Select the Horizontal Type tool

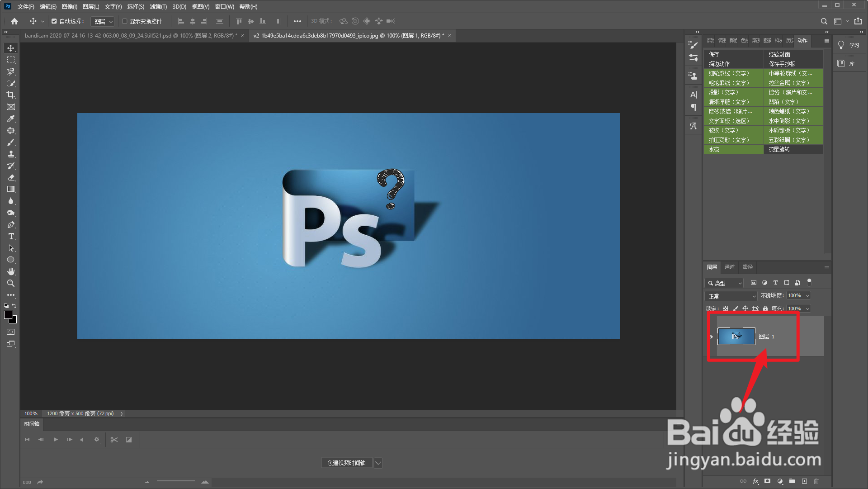coord(11,237)
